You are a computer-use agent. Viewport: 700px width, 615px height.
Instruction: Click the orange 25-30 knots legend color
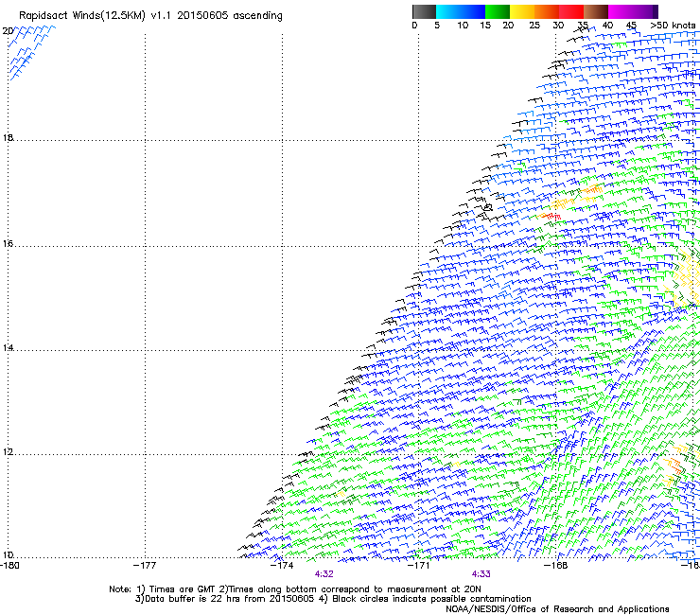547,11
